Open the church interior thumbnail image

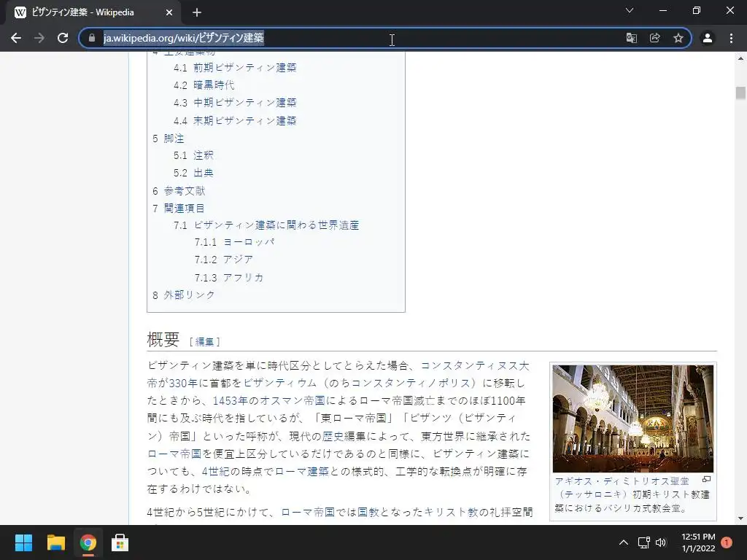pyautogui.click(x=632, y=419)
